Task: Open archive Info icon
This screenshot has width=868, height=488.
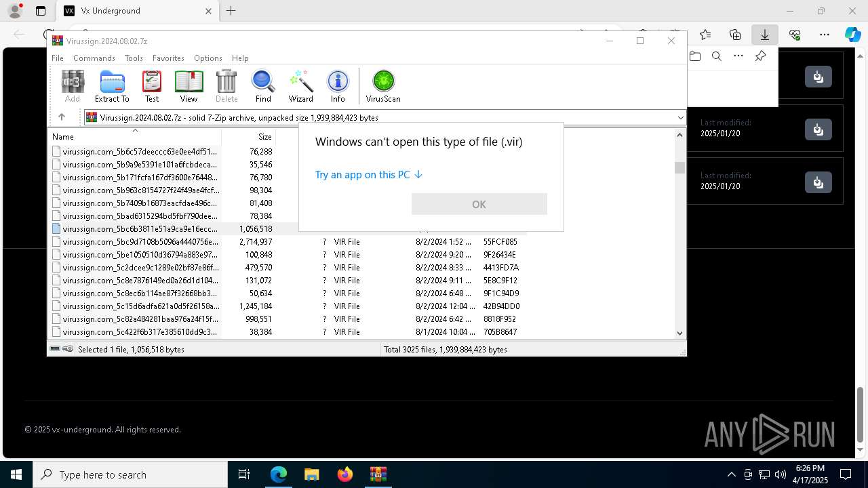Action: pyautogui.click(x=338, y=86)
